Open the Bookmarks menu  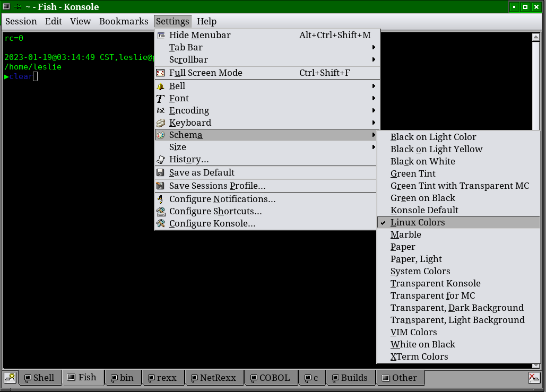(124, 21)
